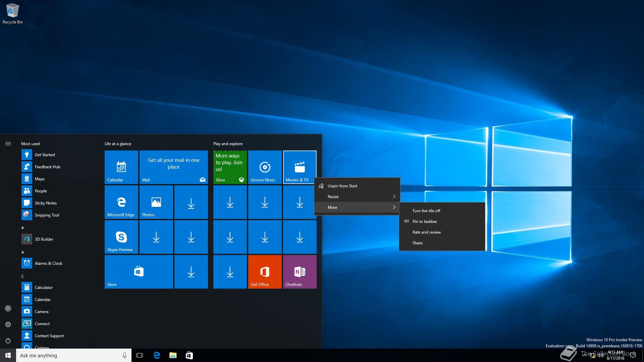The height and width of the screenshot is (362, 644).
Task: Click the '#' letter header in app list
Action: [x=23, y=228]
